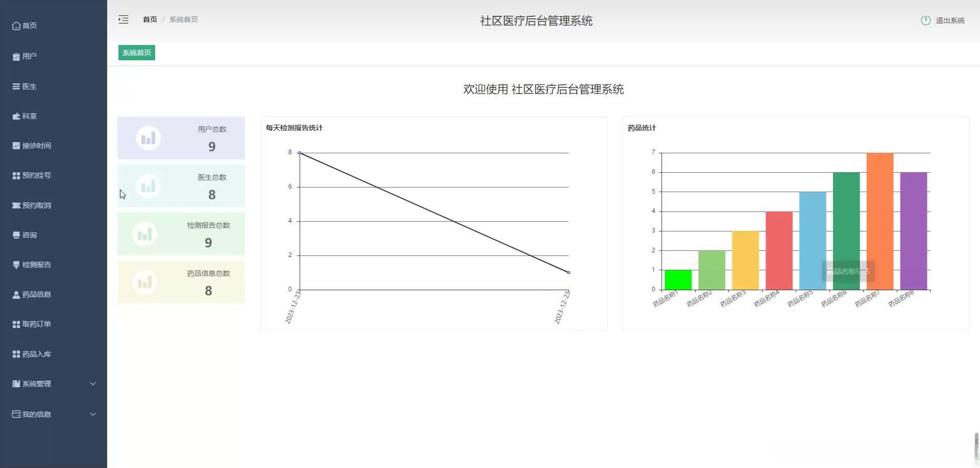Click the 用户 clipboard icon in sidebar
This screenshot has height=468, width=980.
pos(16,56)
